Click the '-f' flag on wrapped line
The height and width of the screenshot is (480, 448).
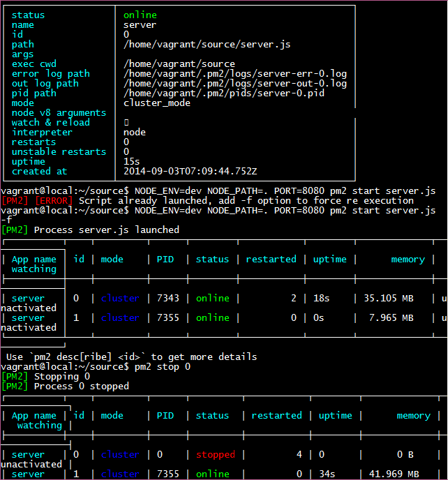point(6,220)
